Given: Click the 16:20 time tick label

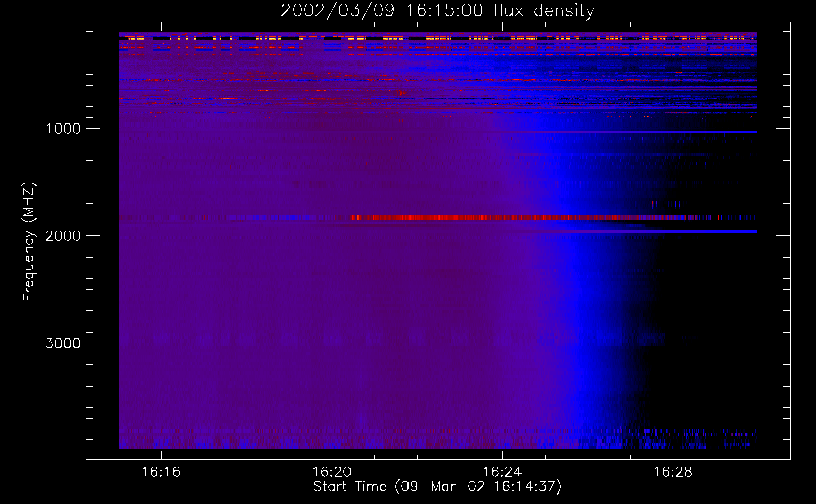Looking at the screenshot, I should click(332, 472).
